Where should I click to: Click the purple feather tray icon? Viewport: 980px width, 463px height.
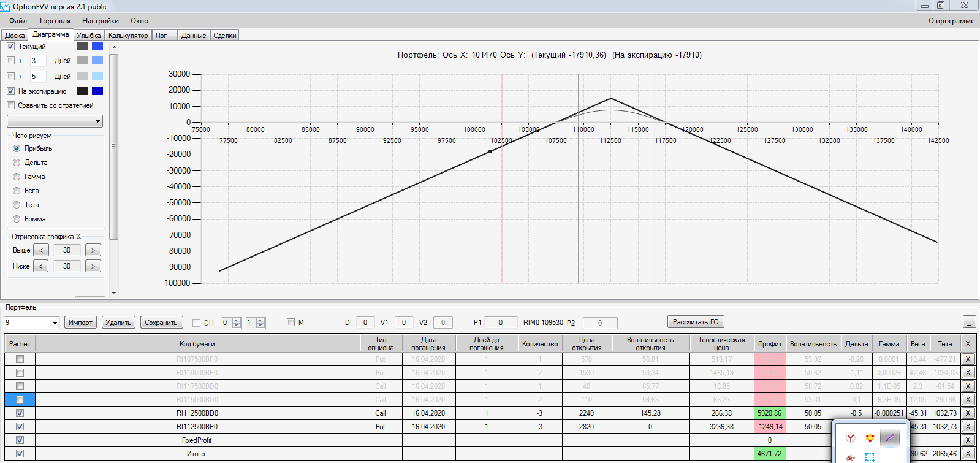click(890, 437)
